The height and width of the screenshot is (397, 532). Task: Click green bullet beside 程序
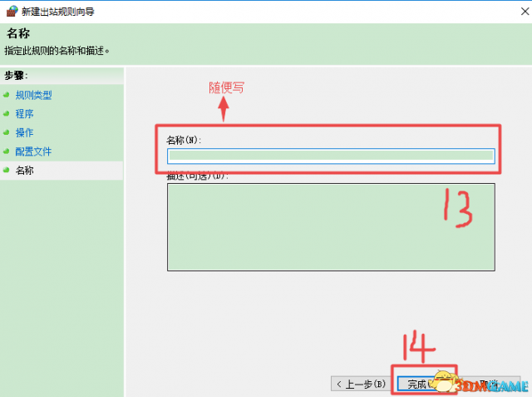pyautogui.click(x=6, y=114)
